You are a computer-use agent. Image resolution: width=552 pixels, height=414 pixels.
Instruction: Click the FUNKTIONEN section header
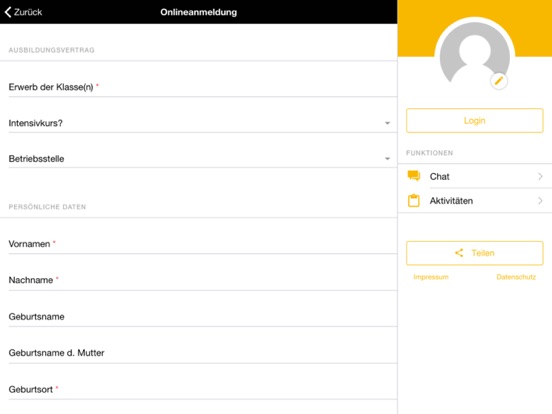tap(429, 153)
